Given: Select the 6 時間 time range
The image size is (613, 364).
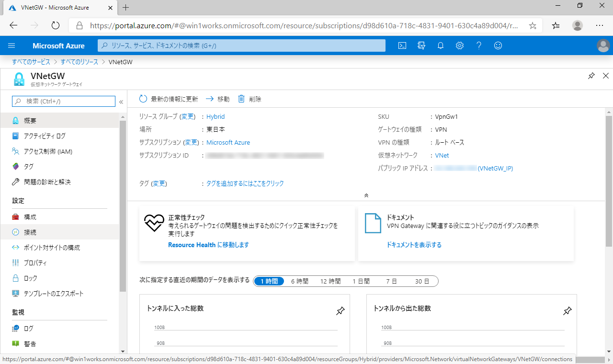Looking at the screenshot, I should 300,281.
